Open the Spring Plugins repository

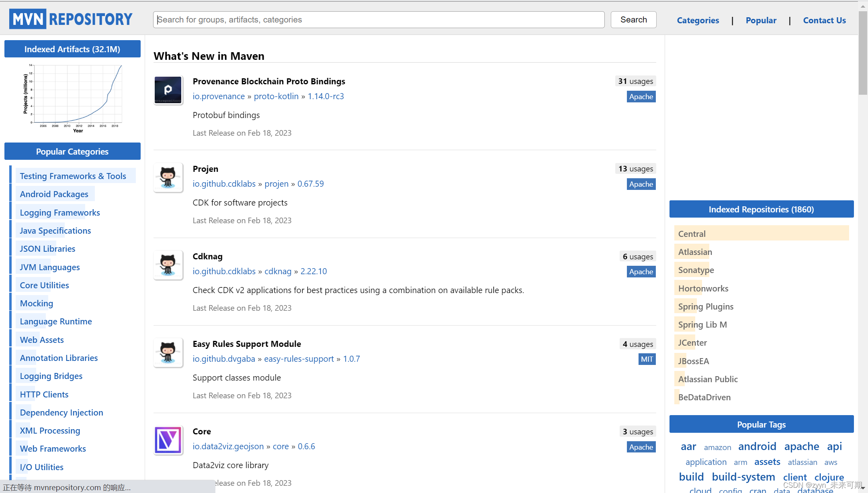[x=706, y=306]
